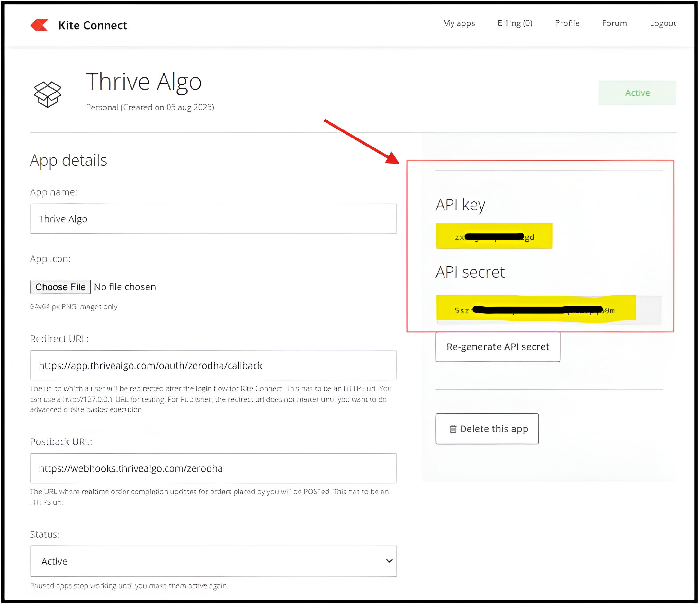The width and height of the screenshot is (700, 604).
Task: Click the highlighted API key value
Action: coord(494,236)
